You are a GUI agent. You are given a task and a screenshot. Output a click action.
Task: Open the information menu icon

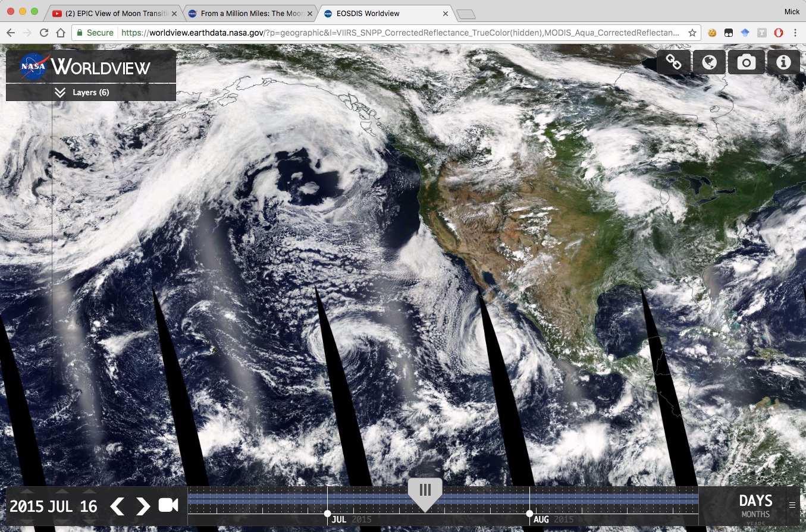pos(783,62)
